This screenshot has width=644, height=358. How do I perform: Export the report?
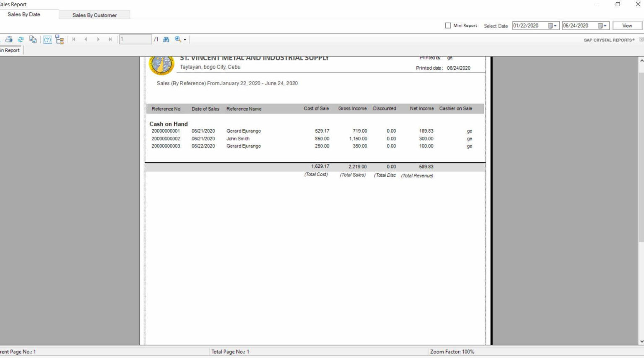point(33,39)
